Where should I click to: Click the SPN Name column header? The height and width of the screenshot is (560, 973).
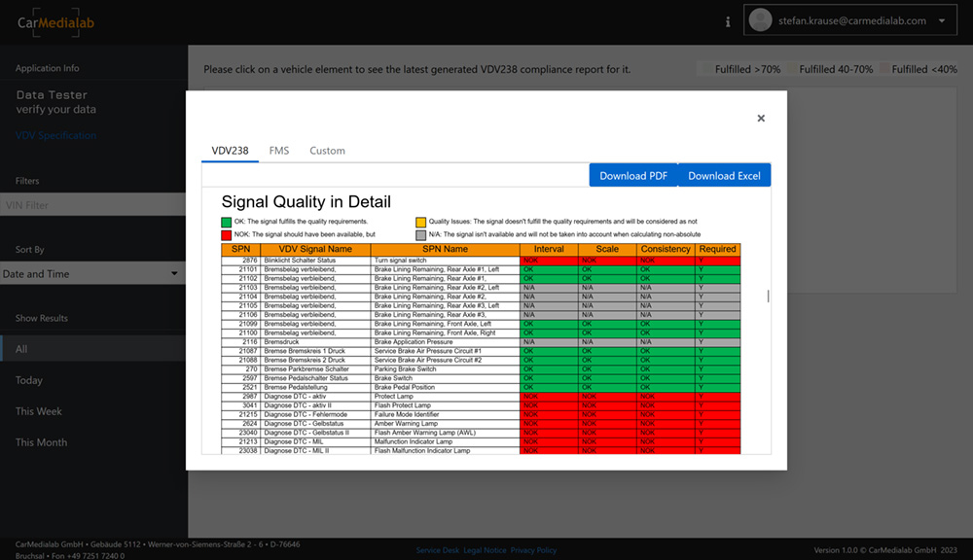point(445,249)
